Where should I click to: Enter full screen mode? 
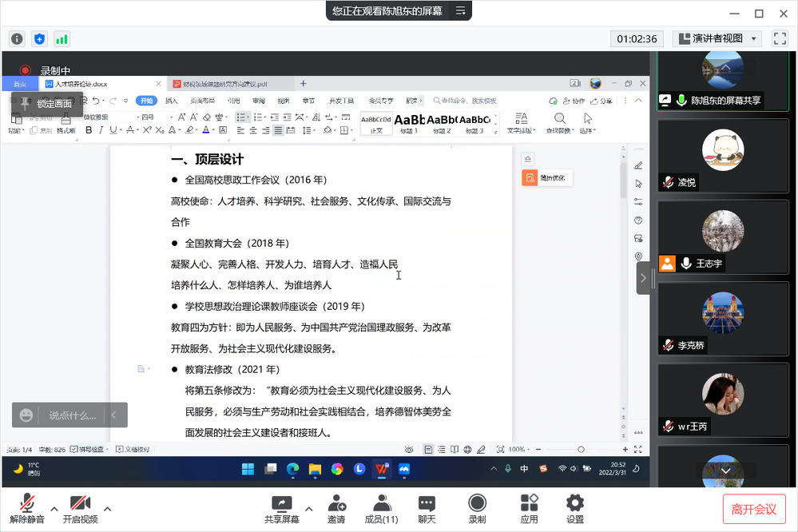[780, 38]
